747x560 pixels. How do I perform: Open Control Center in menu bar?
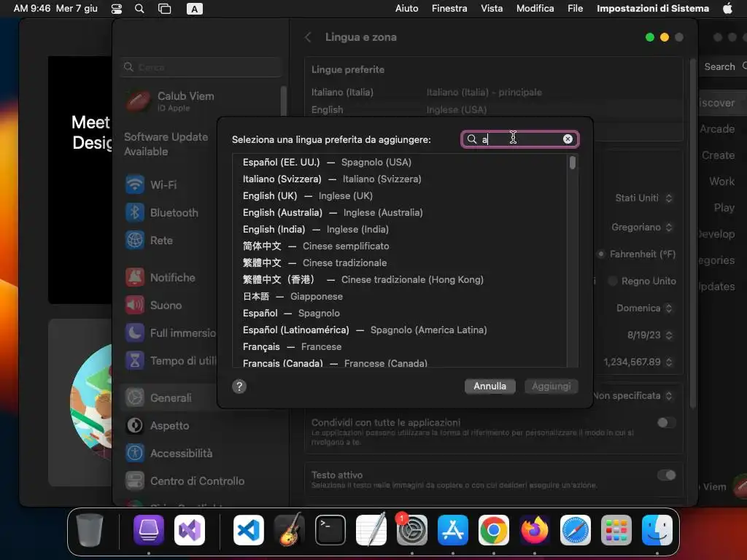coord(116,9)
